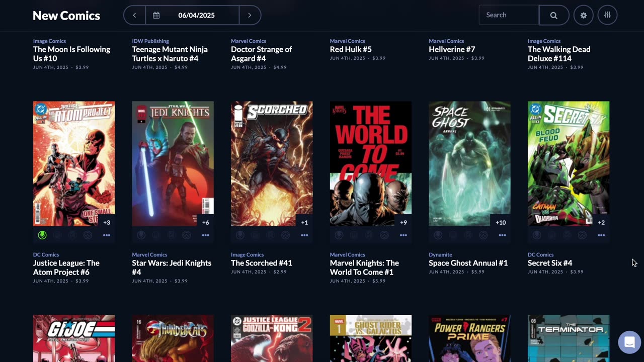The width and height of the screenshot is (644, 362).
Task: Expand +2 variants on Secret Six cover
Action: pos(601,222)
